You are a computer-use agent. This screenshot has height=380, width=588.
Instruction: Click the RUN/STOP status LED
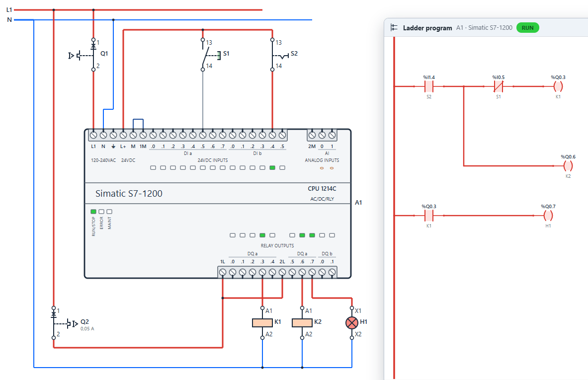point(93,212)
